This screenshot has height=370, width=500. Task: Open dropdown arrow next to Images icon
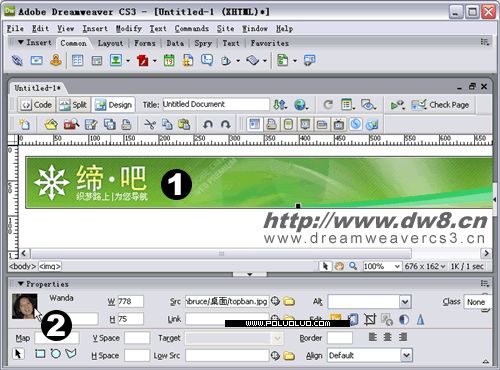pos(128,61)
